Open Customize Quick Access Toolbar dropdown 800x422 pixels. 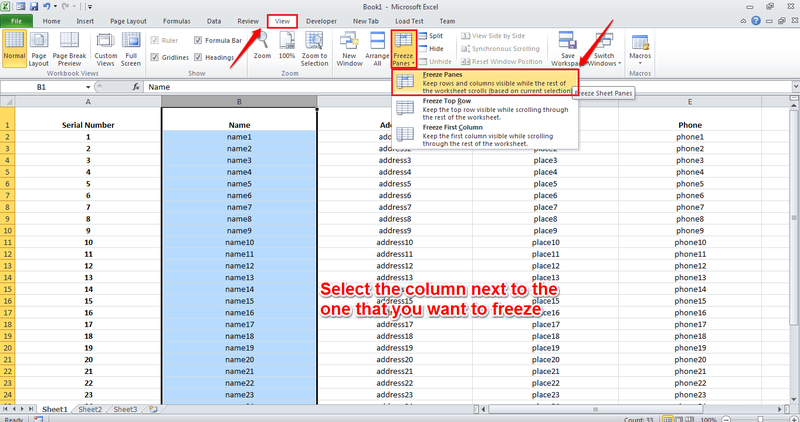click(x=90, y=7)
